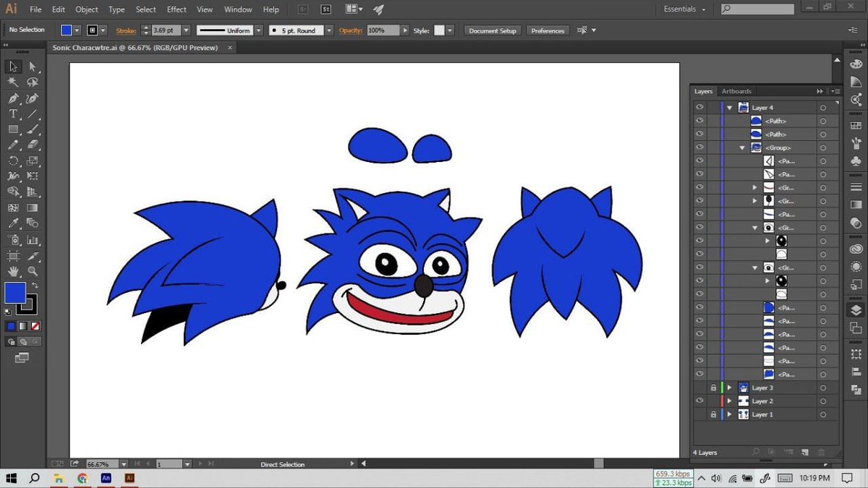Viewport: 868px width, 488px height.
Task: Click the Document Setup button
Action: [493, 30]
